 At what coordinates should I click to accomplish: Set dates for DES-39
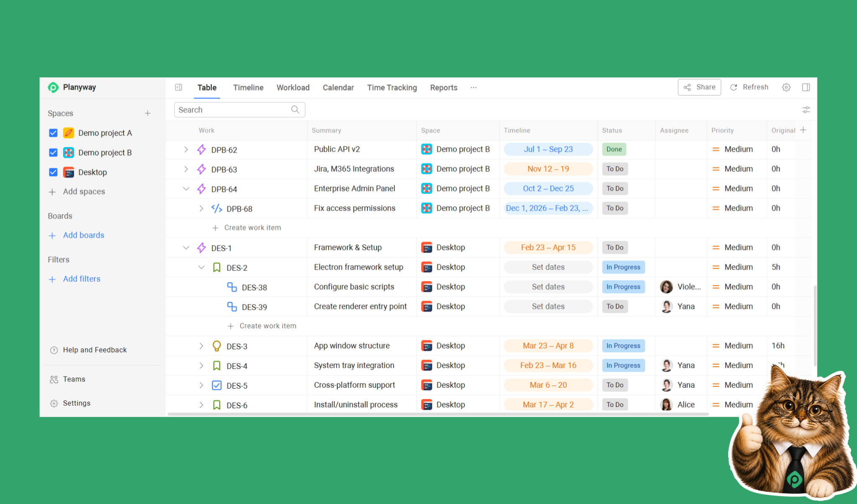(548, 306)
